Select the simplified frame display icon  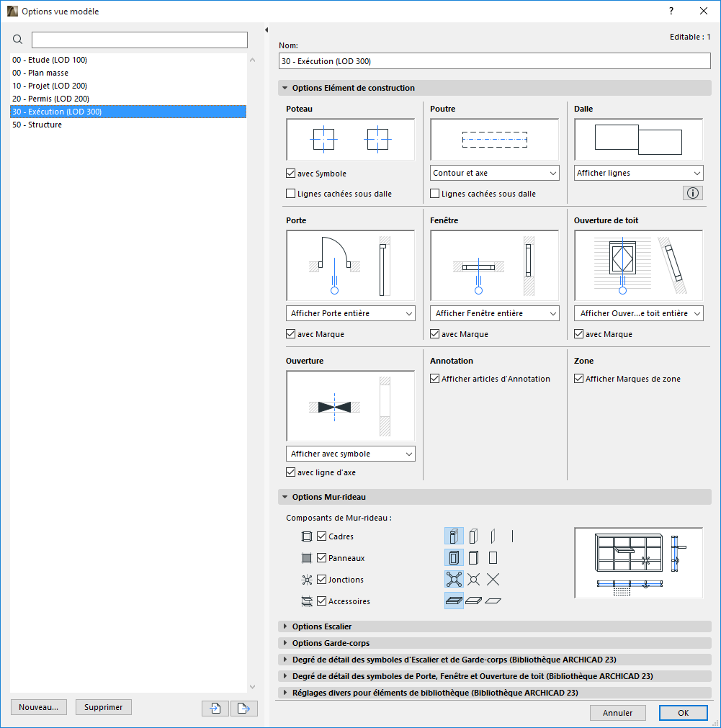click(473, 536)
